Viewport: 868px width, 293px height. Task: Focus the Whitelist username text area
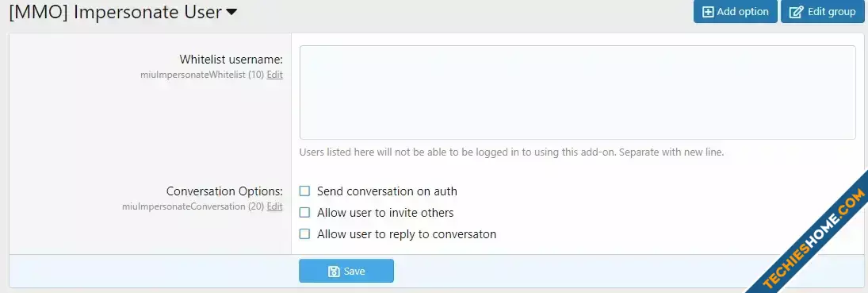click(577, 92)
